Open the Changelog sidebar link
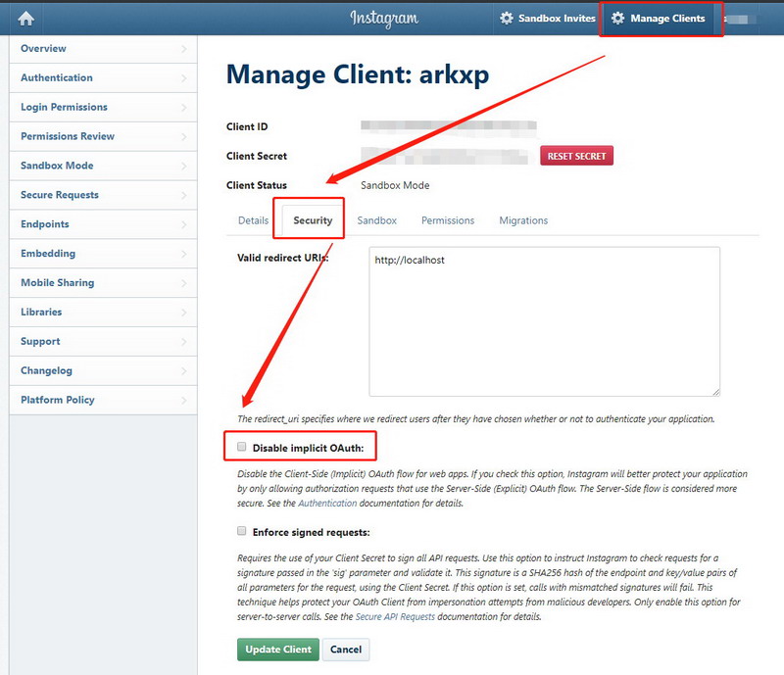 pyautogui.click(x=104, y=371)
